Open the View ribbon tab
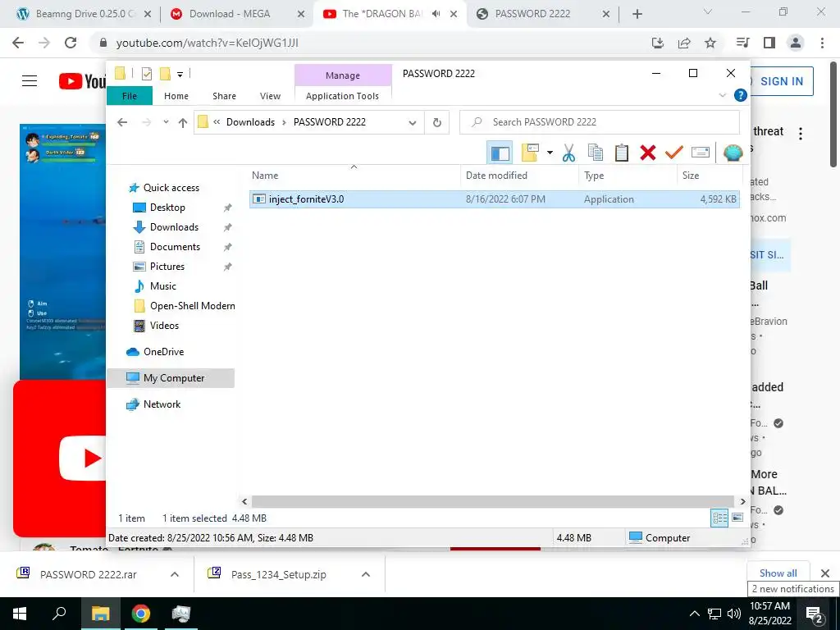840x630 pixels. (270, 96)
